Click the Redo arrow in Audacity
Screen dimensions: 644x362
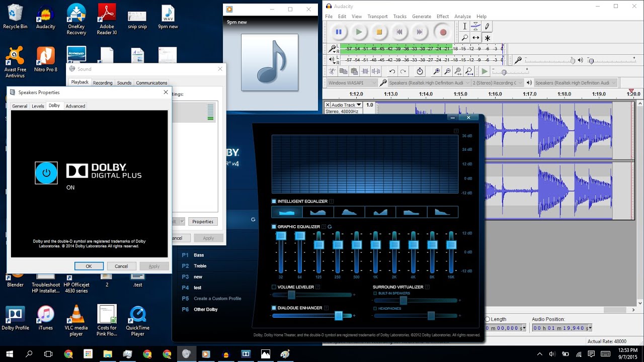click(x=403, y=71)
